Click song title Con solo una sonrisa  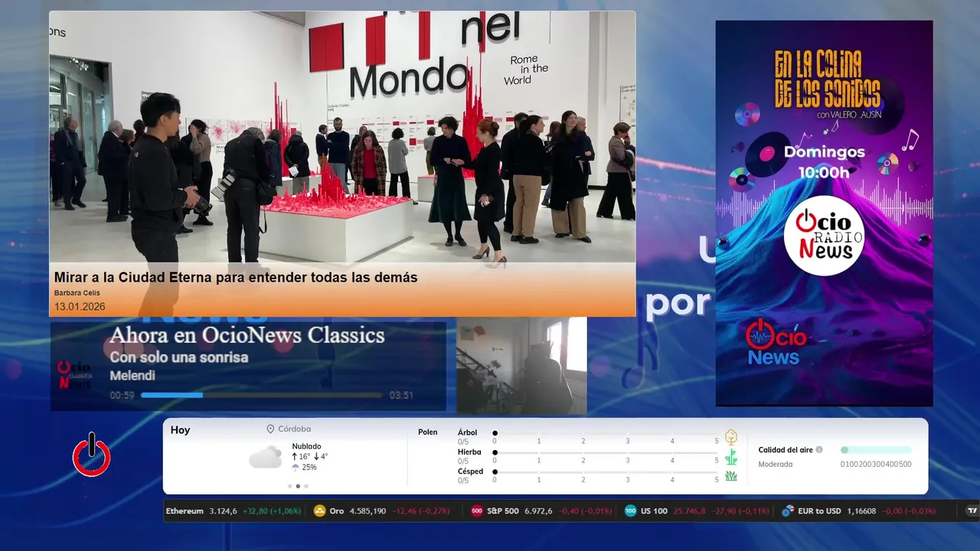tap(179, 357)
